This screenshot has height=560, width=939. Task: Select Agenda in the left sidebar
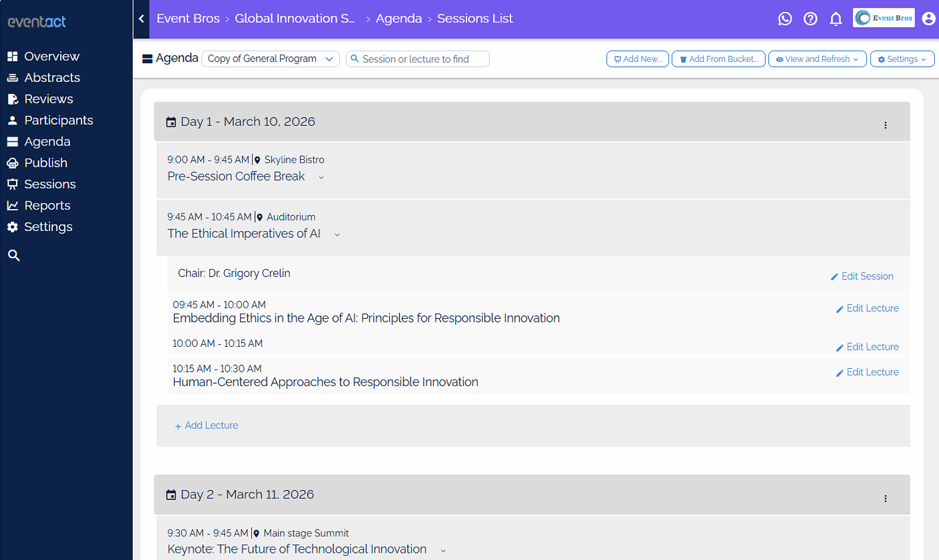point(48,142)
